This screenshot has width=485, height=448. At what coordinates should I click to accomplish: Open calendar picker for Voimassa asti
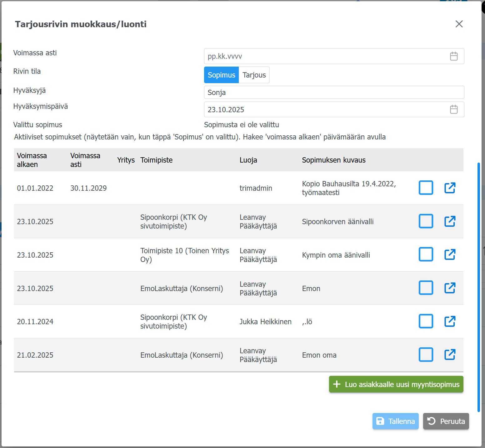454,56
